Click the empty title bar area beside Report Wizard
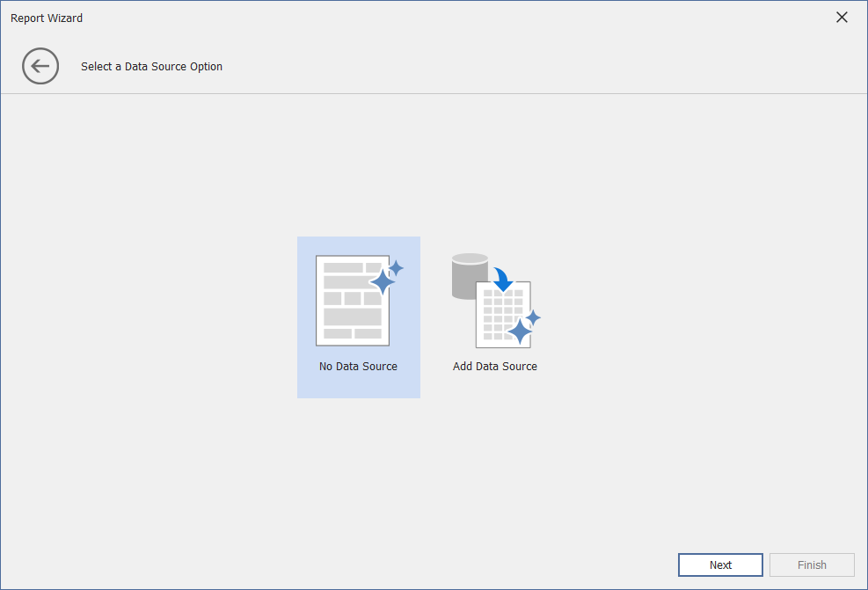Screen dimensions: 868x590 pyautogui.click(x=440, y=18)
